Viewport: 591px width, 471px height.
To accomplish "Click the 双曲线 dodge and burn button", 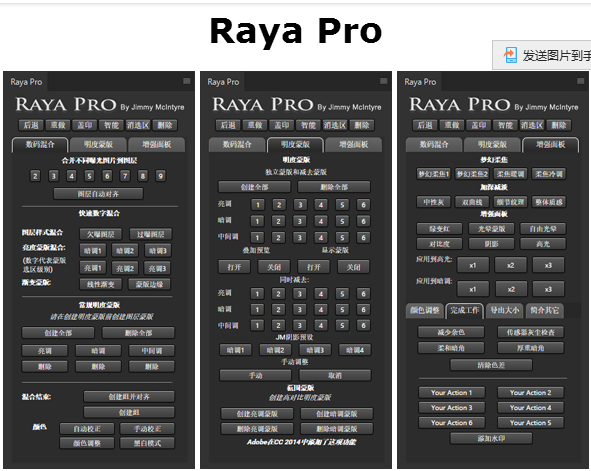I will pyautogui.click(x=472, y=202).
